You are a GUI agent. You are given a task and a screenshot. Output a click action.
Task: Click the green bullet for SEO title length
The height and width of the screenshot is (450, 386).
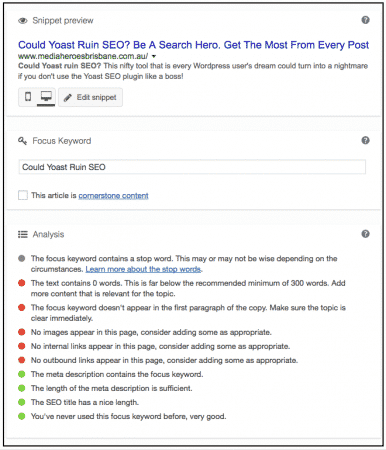point(22,402)
